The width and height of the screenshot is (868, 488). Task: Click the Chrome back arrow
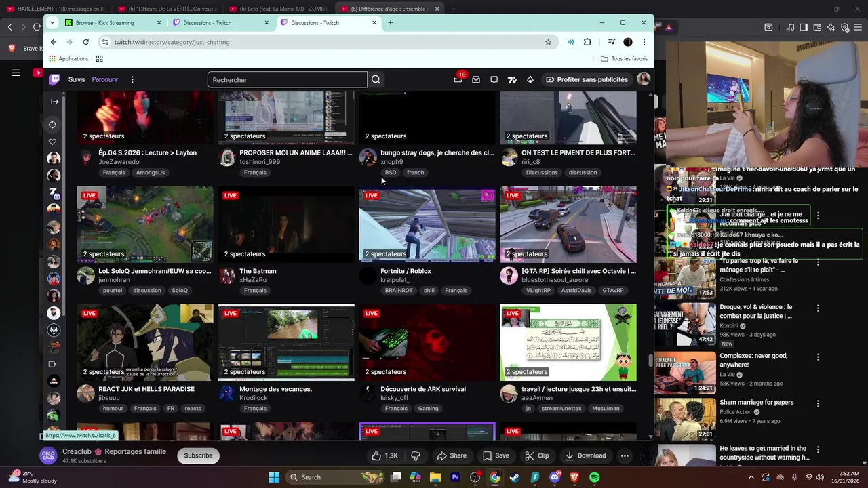[x=53, y=42]
